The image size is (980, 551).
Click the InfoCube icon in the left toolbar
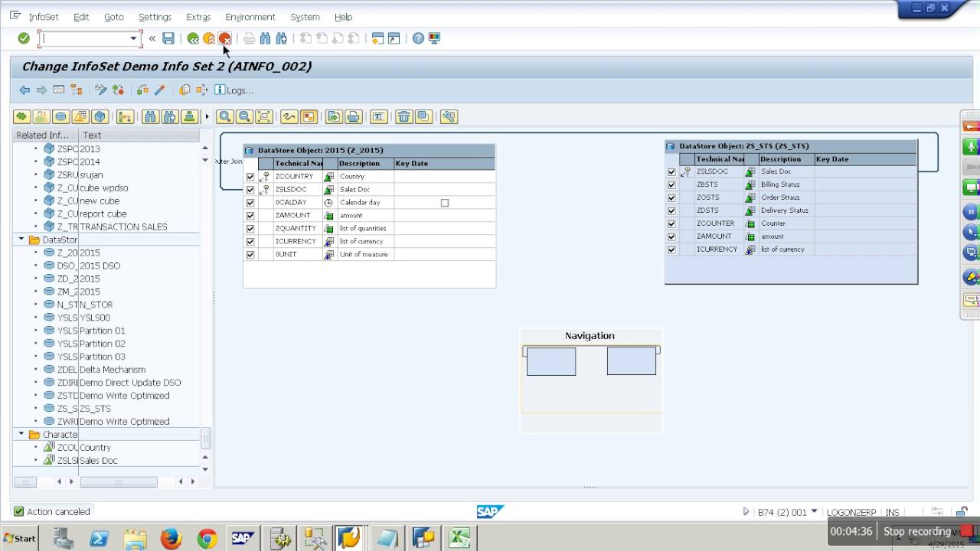click(100, 116)
